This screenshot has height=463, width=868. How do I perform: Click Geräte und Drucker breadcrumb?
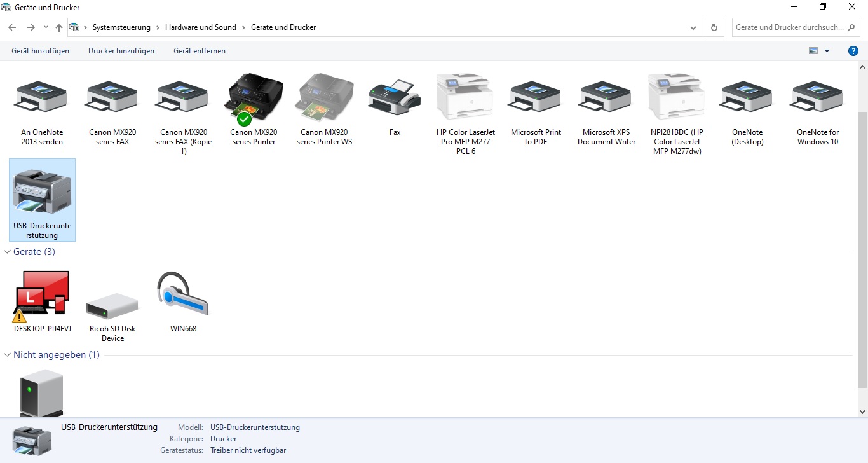[283, 27]
